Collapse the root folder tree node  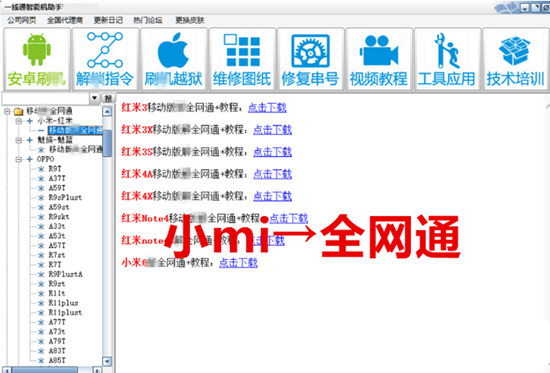[x=7, y=112]
